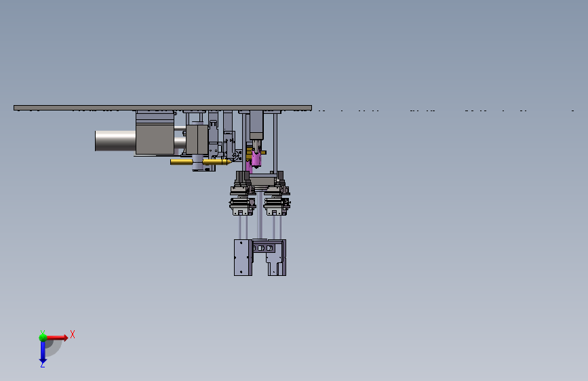Click the green Y axis ball of triad

coord(43,337)
